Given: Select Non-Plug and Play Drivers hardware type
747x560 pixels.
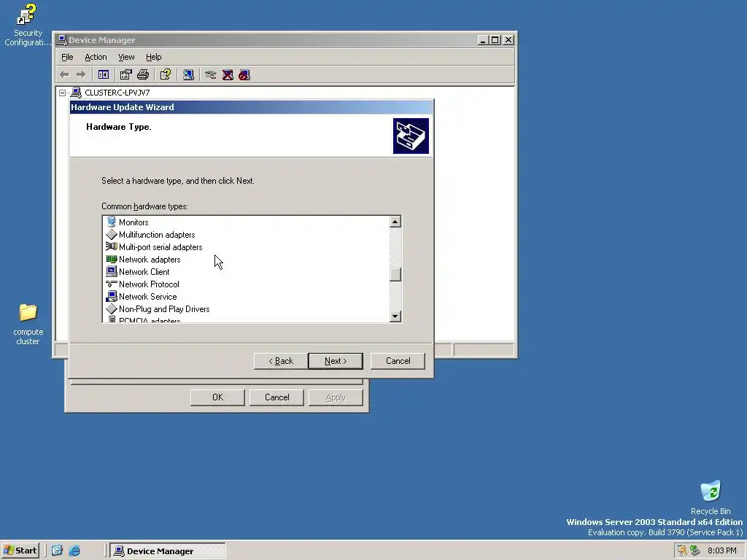Looking at the screenshot, I should tap(164, 309).
